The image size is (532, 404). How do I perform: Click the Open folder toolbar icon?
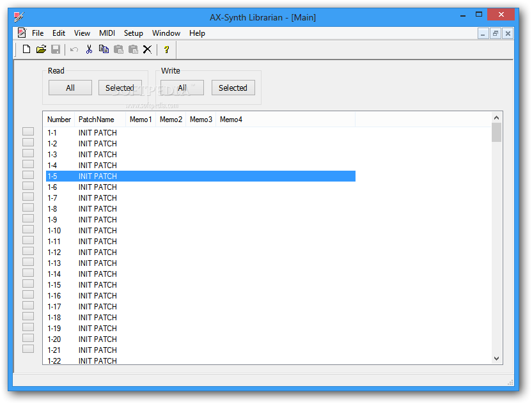(x=41, y=49)
